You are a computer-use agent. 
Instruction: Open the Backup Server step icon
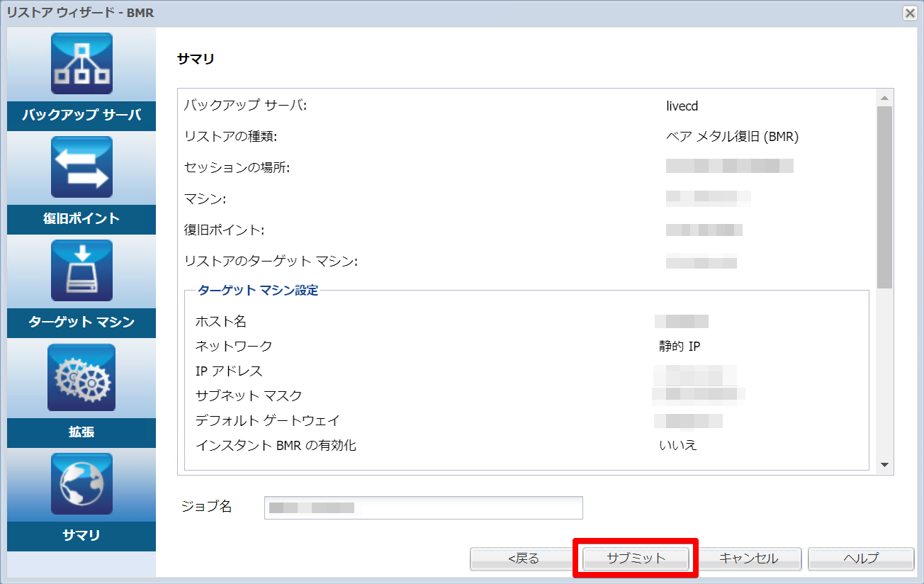81,64
